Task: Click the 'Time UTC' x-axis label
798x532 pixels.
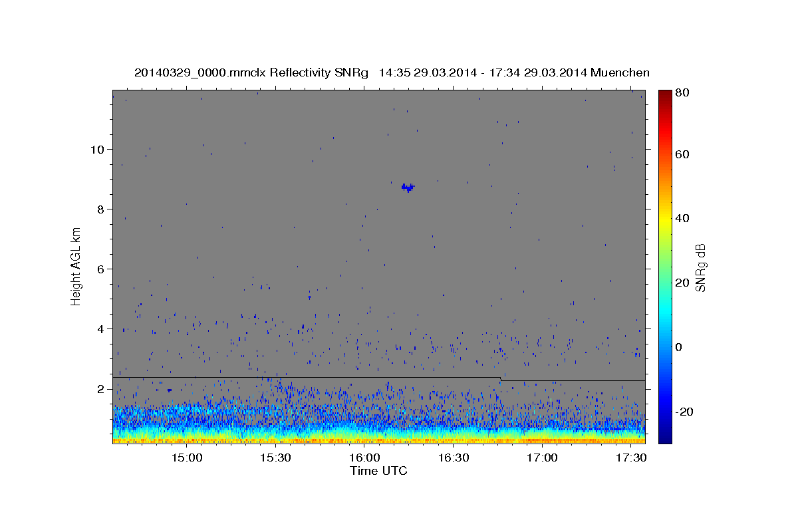Action: pos(378,471)
